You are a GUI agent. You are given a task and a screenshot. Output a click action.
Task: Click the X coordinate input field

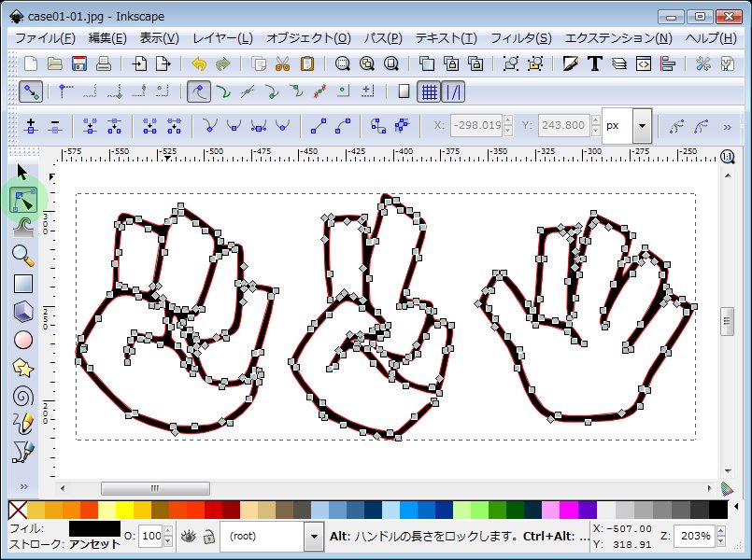tap(476, 125)
